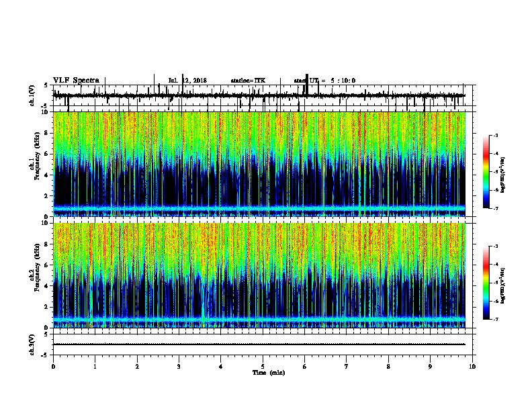Click the "8" kHz tick on ch.1 frequency axis
The width and height of the screenshot is (532, 411).
click(46, 133)
